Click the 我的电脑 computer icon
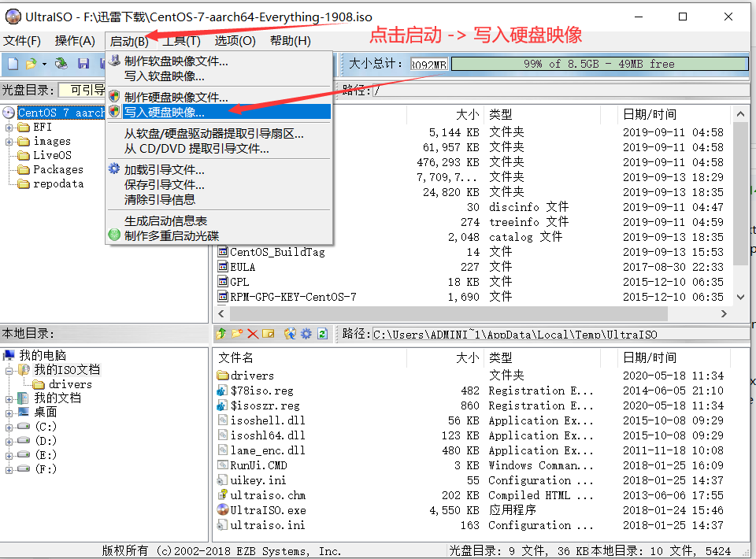Viewport: 756px width, 559px height. click(x=9, y=356)
